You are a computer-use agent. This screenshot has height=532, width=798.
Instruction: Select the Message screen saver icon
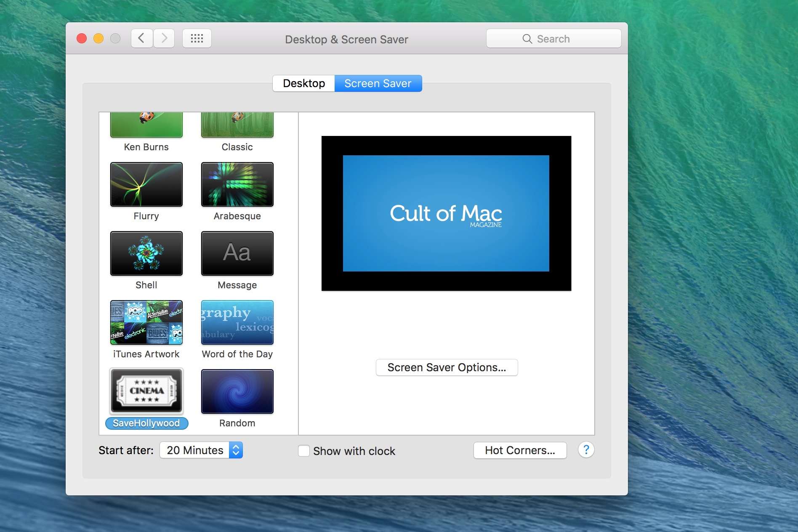[x=237, y=253]
